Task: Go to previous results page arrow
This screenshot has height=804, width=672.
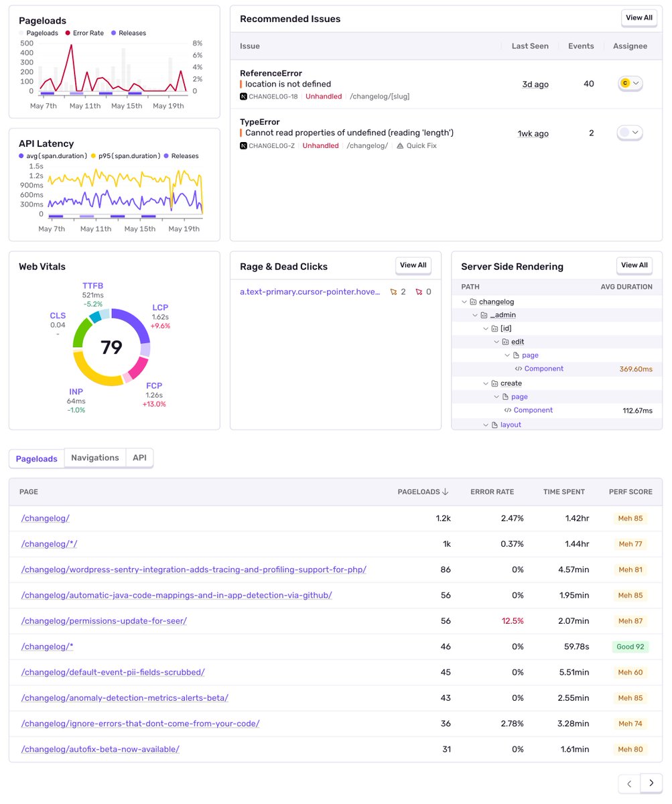Action: tap(629, 783)
